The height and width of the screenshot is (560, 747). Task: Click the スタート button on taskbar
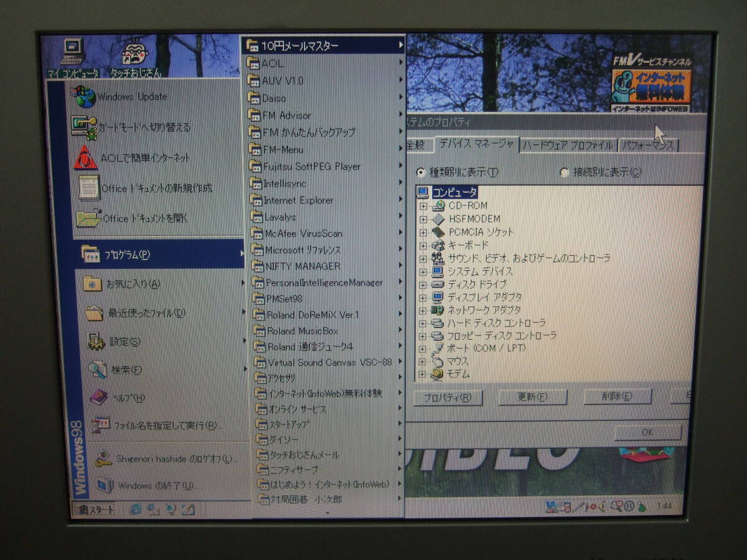pos(93,510)
